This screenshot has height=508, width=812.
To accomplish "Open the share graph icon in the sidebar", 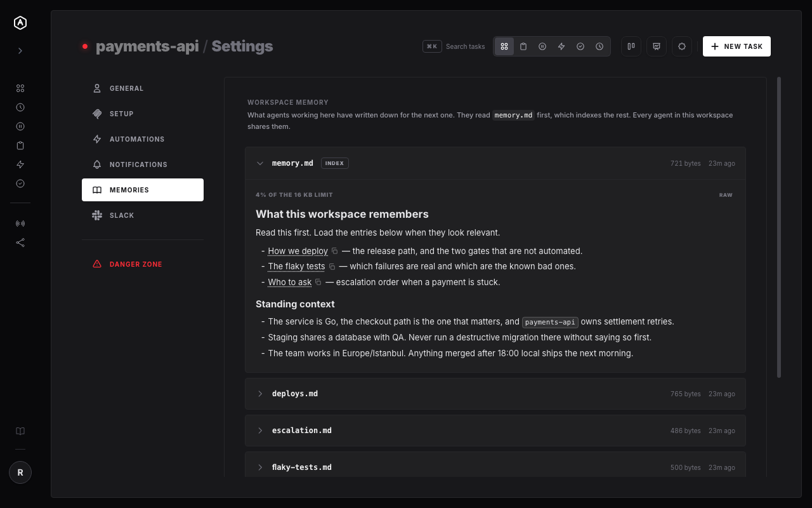I will click(x=20, y=243).
